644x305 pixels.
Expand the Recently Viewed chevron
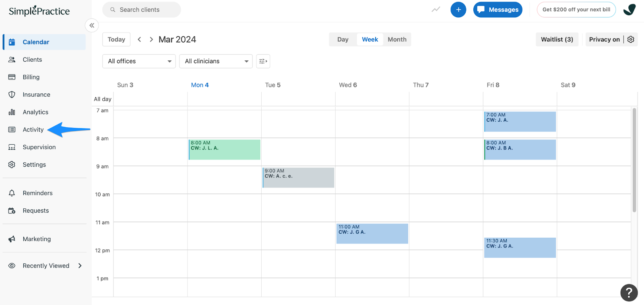80,266
